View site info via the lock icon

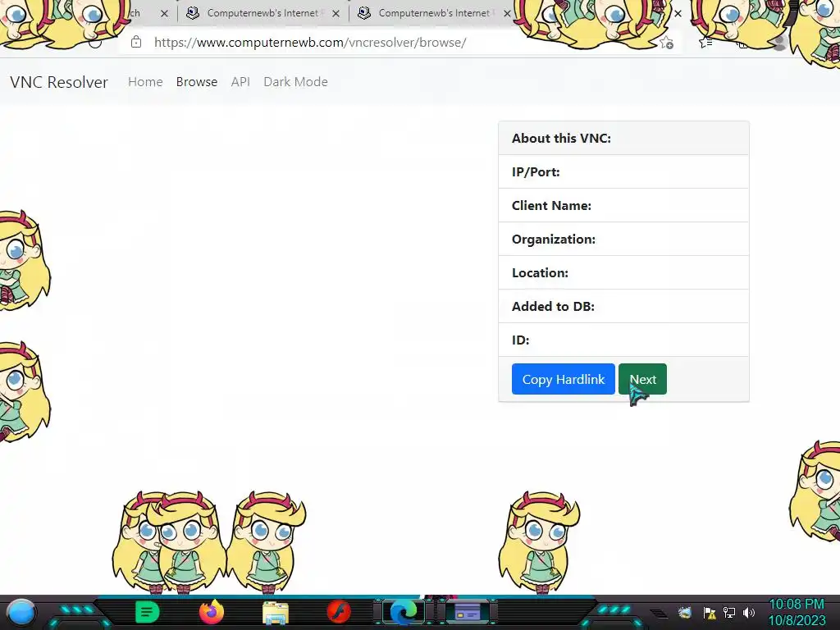[x=136, y=42]
